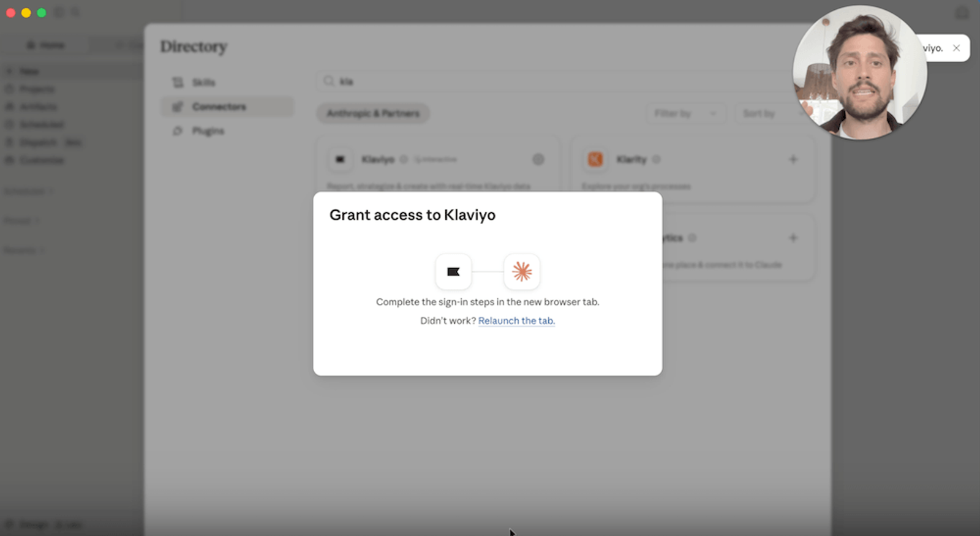980x536 pixels.
Task: Open Dispatch in the sidebar
Action: pos(43,142)
